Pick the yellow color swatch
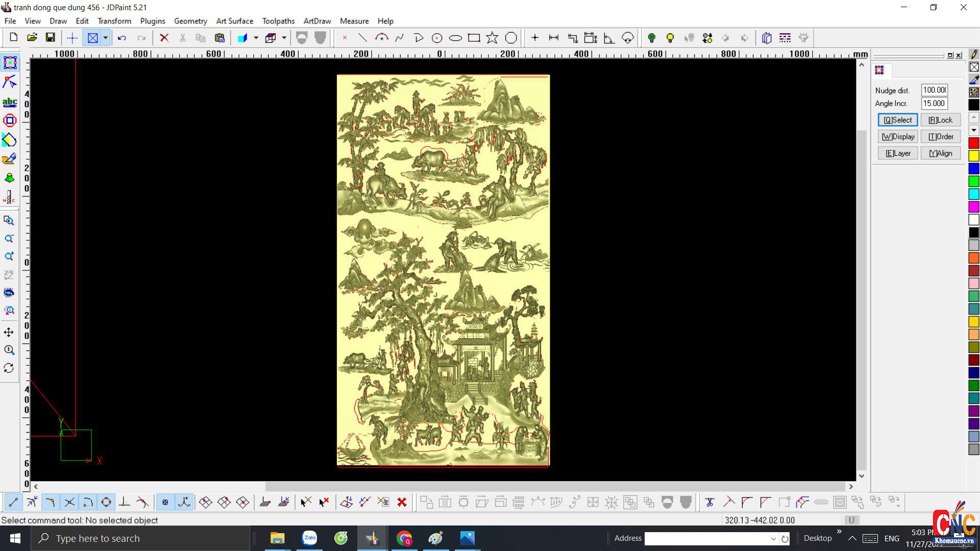This screenshot has height=551, width=980. (973, 156)
